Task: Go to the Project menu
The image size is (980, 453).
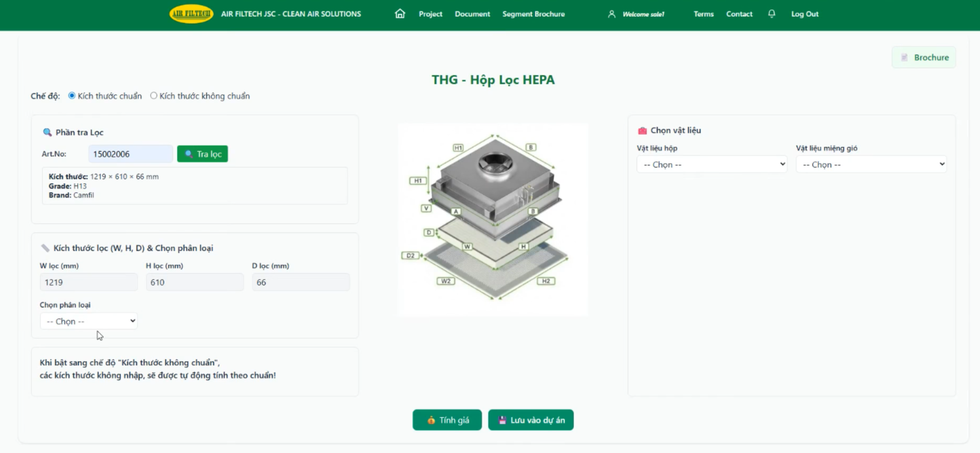Action: tap(430, 14)
